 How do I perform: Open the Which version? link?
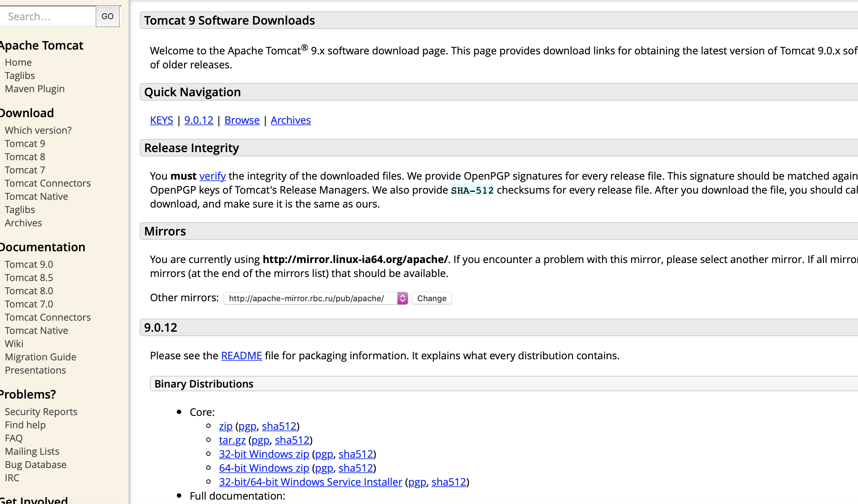38,130
